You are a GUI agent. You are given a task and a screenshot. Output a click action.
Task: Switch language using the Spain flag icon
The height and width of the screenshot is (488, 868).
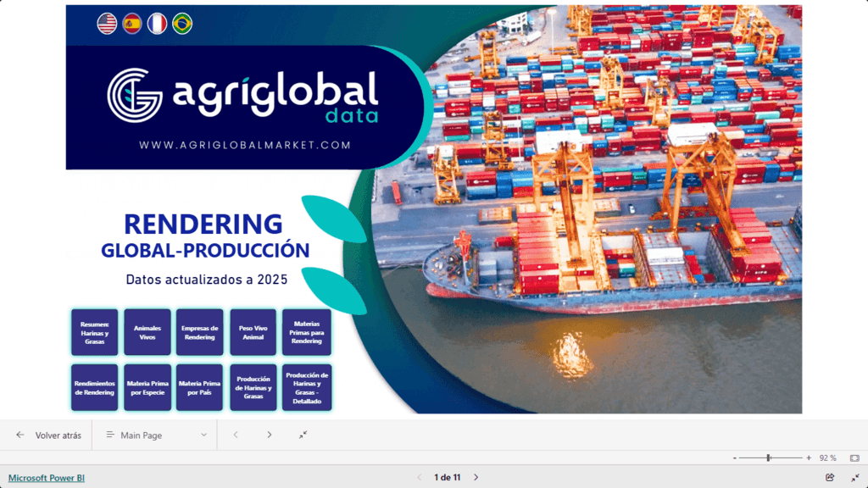click(131, 24)
